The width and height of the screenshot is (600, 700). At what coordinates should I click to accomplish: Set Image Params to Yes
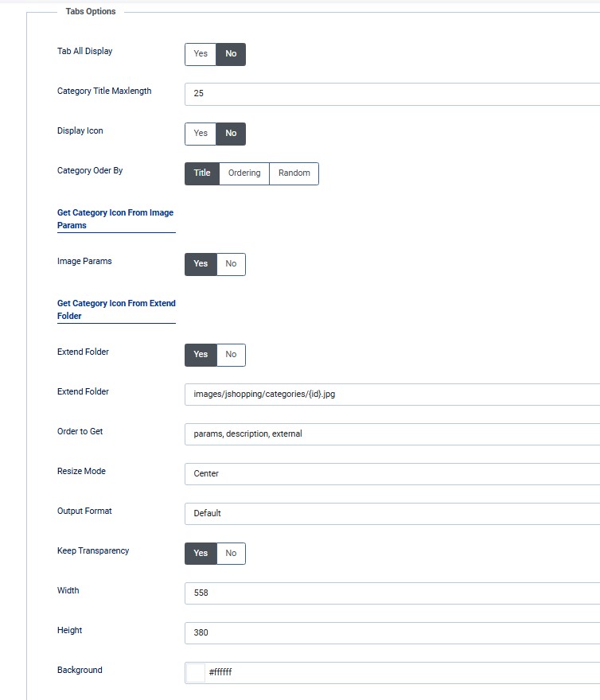[201, 264]
